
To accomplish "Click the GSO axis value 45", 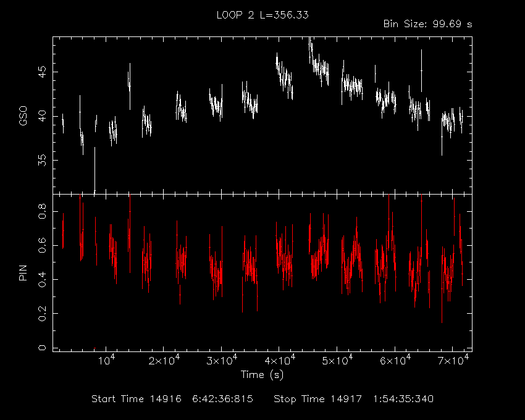I will click(x=42, y=72).
